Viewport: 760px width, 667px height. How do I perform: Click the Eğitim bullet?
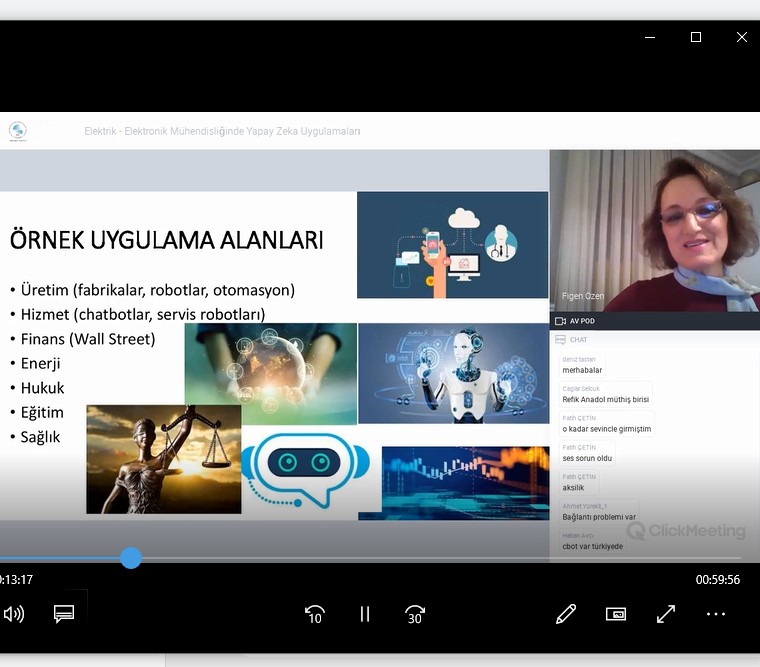tap(37, 412)
